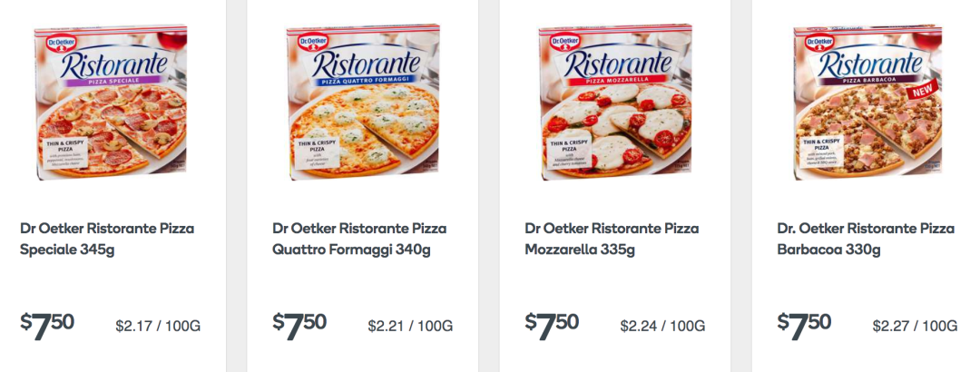Click the $2.24 / 100G unit price
980x372 pixels.
[663, 326]
